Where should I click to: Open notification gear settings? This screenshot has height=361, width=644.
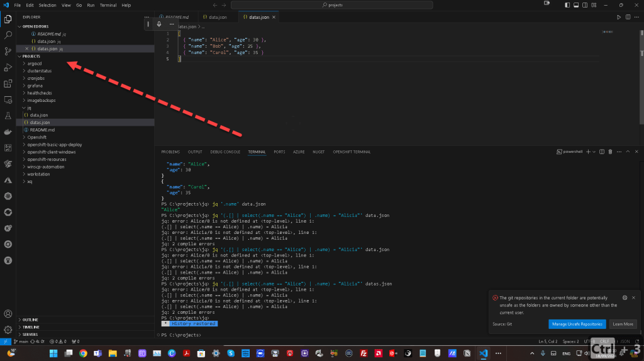(x=625, y=297)
